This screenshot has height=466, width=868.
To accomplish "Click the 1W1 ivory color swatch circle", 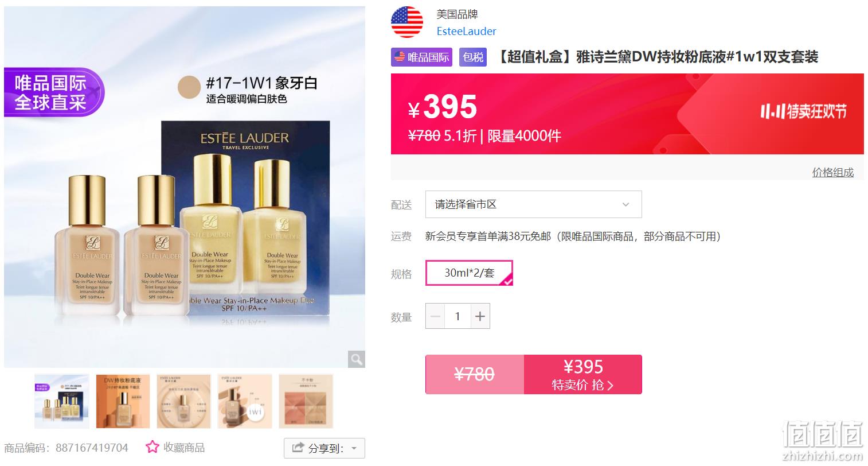I will [x=189, y=87].
